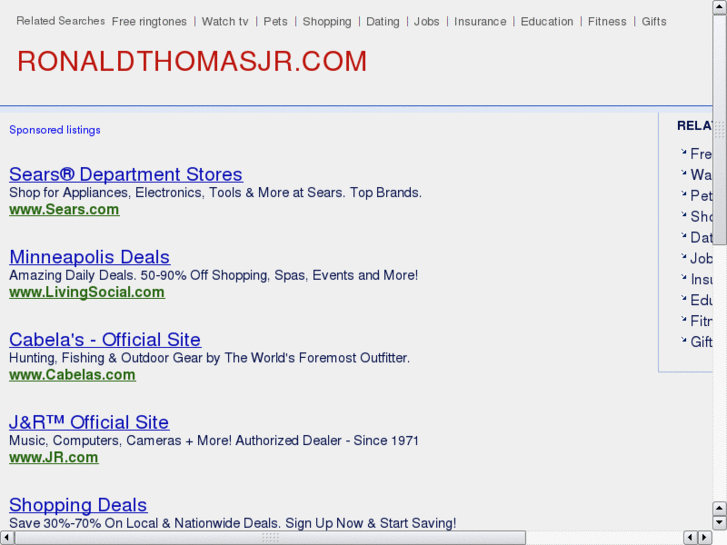Open the Shopping link in top bar
Image resolution: width=727 pixels, height=545 pixels.
click(x=327, y=22)
